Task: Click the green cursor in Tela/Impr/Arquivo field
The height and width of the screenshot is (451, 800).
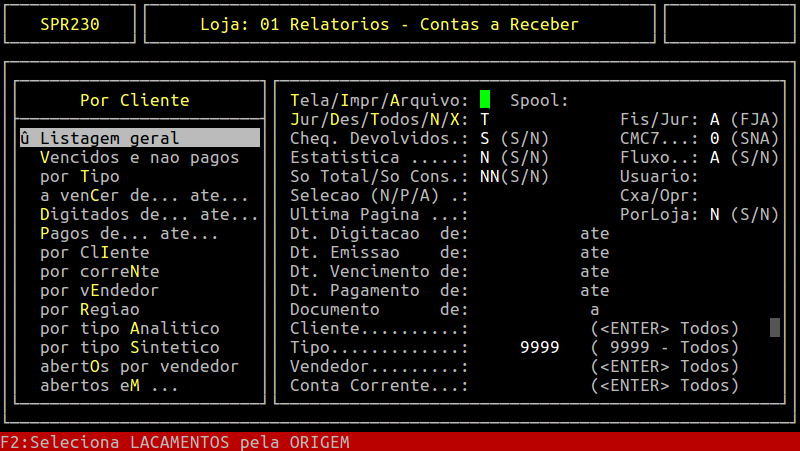Action: pyautogui.click(x=485, y=100)
